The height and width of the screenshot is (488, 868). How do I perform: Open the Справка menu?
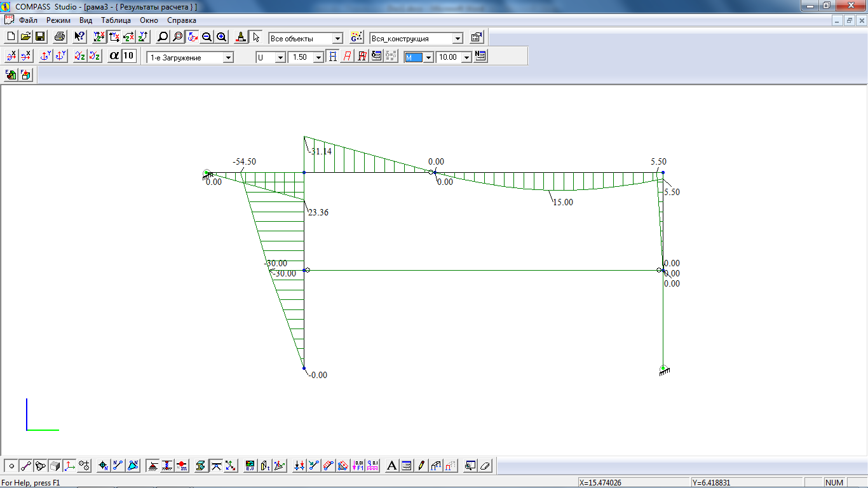[x=182, y=20]
